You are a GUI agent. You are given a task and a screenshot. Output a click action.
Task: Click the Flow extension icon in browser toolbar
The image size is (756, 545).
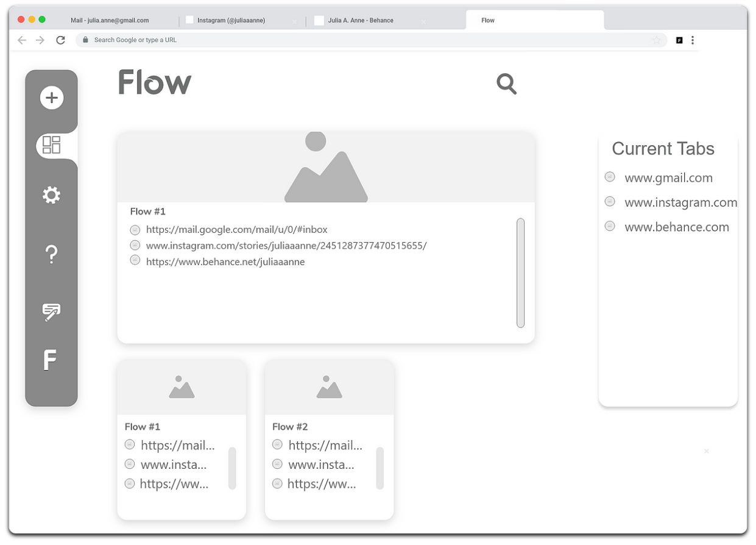[x=679, y=40]
